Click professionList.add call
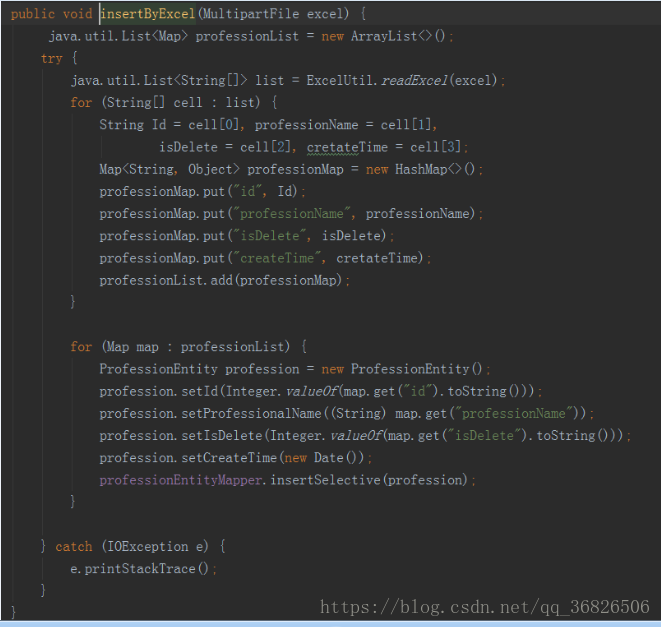This screenshot has width=661, height=627. [220, 280]
